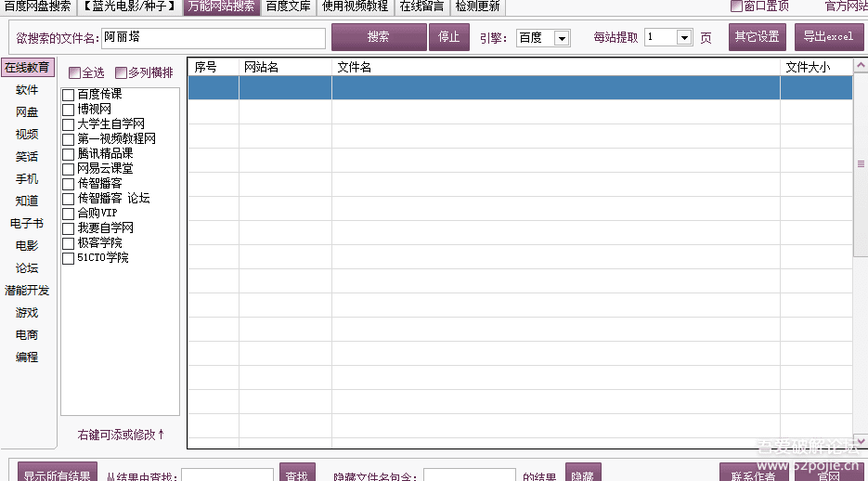Click the search filename input field

(214, 38)
